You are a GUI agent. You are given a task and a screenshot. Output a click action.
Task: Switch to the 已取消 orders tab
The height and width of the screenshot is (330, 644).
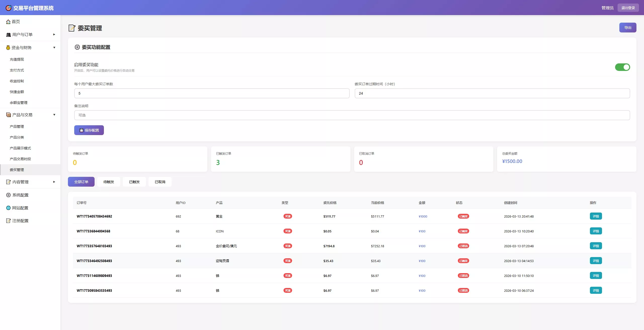[160, 182]
